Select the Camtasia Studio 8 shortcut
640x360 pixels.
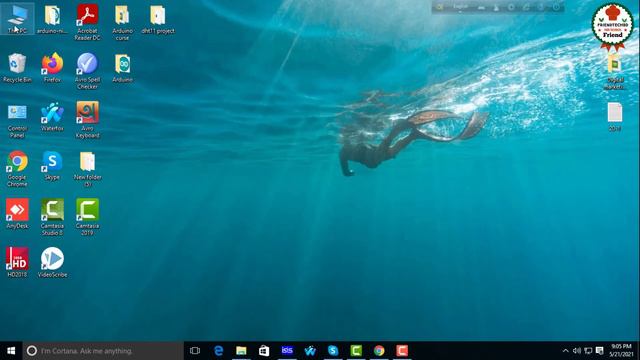point(52,217)
